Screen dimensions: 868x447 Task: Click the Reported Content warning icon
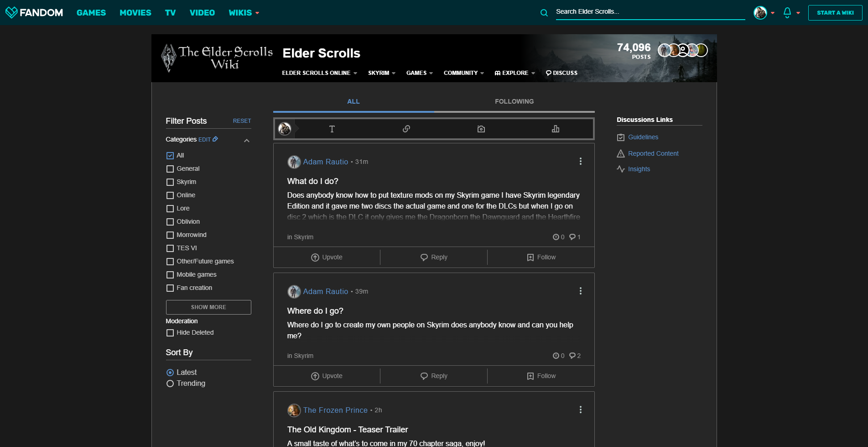(x=621, y=154)
